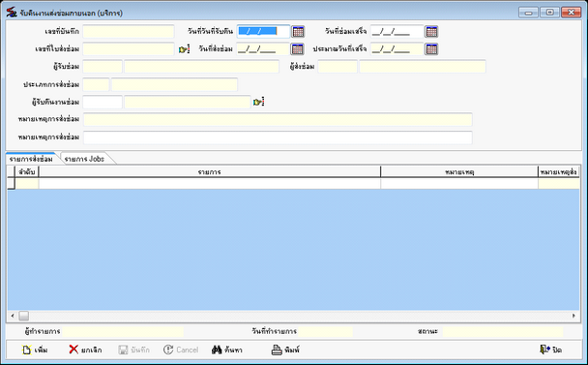Select the รายการส่งซ่อม tab

click(31, 159)
